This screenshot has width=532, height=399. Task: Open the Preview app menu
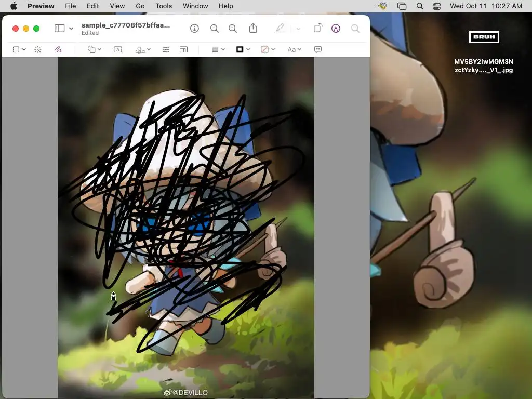point(41,6)
